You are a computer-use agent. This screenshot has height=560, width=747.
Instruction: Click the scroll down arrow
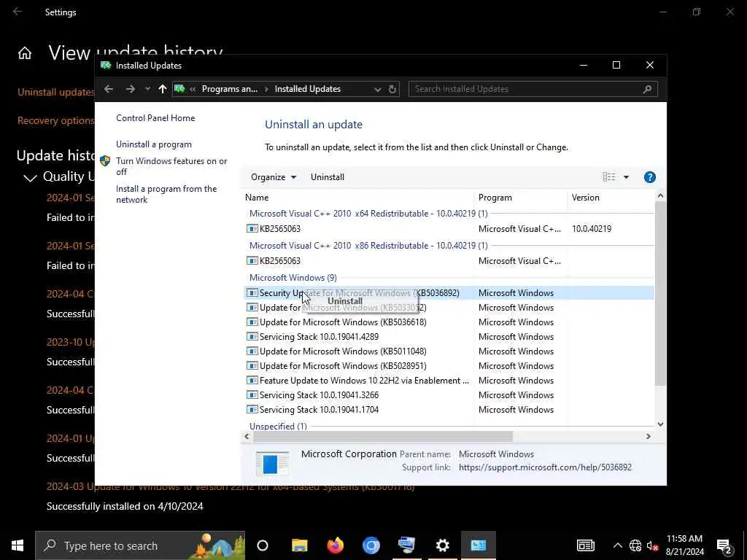coord(659,424)
